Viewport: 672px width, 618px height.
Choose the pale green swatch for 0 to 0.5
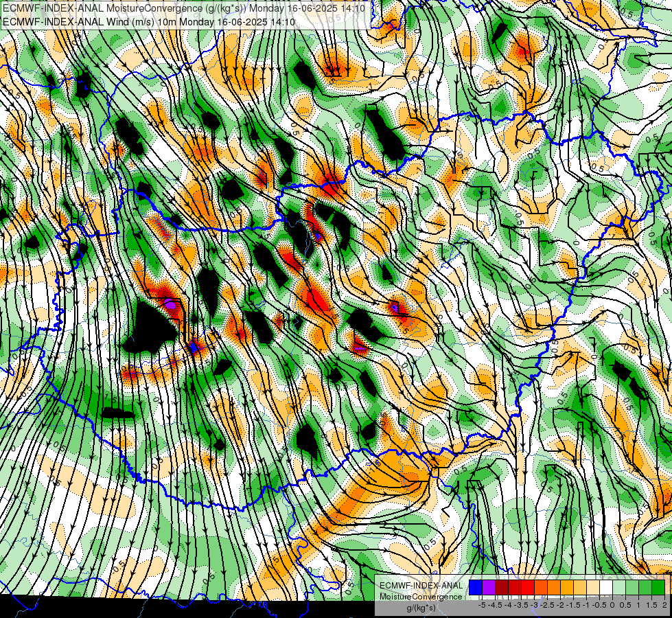coord(619,587)
